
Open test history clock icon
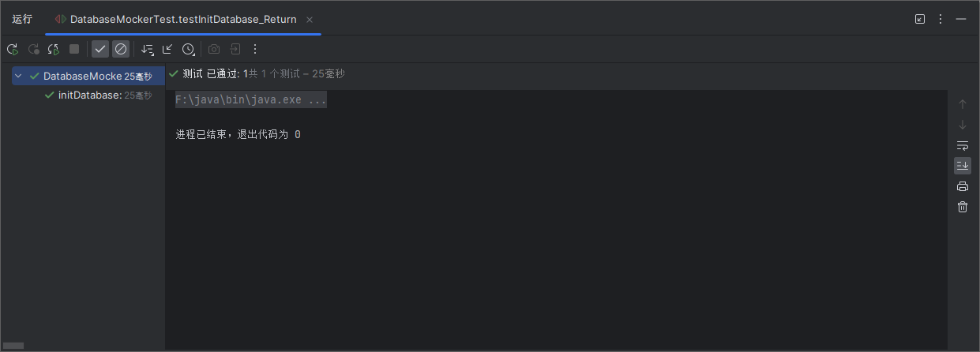[189, 49]
